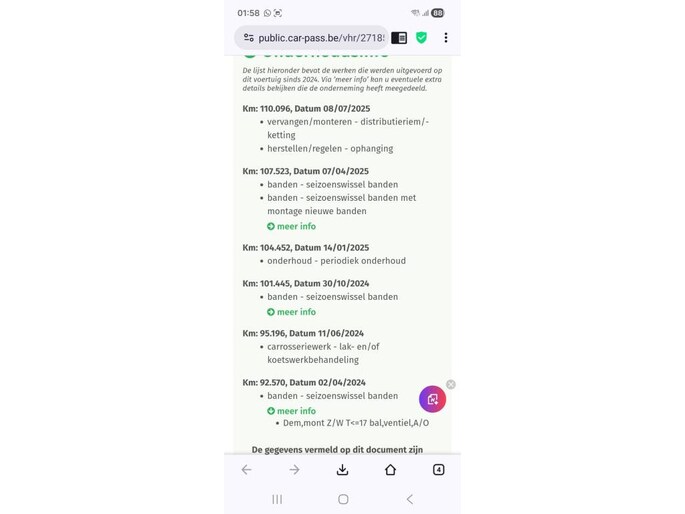Open downloads via the download icon
This screenshot has width=685, height=514.
(x=342, y=469)
